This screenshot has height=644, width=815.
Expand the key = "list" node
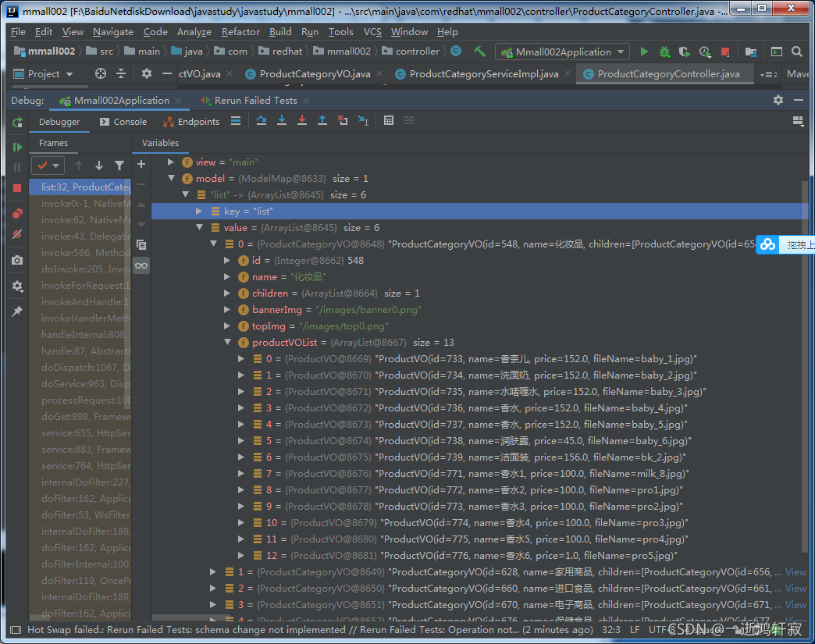pos(198,211)
